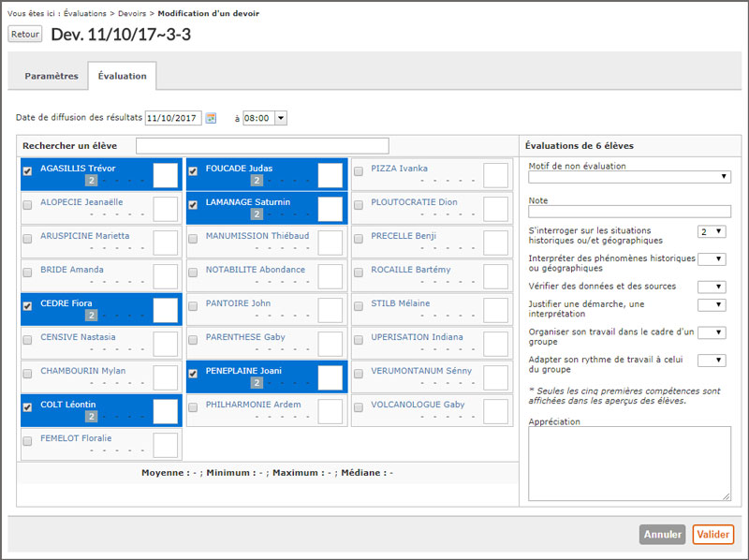Open the calendar date picker icon

211,118
